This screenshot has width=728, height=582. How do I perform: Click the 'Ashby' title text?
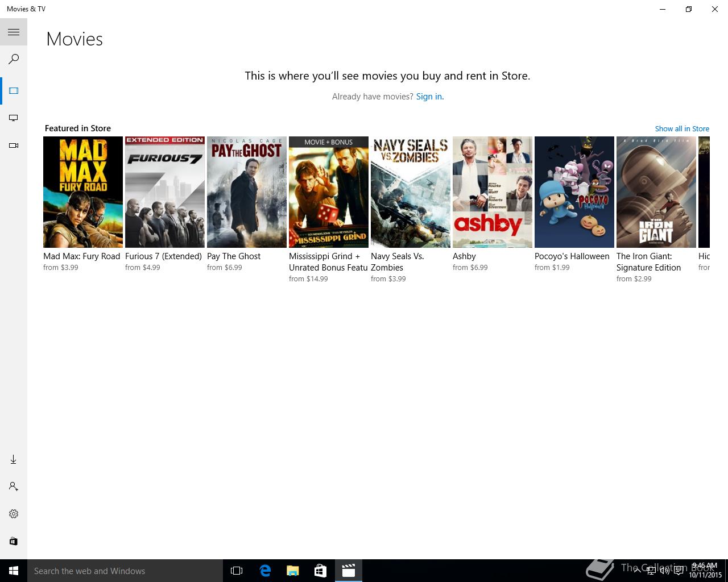[x=464, y=256]
